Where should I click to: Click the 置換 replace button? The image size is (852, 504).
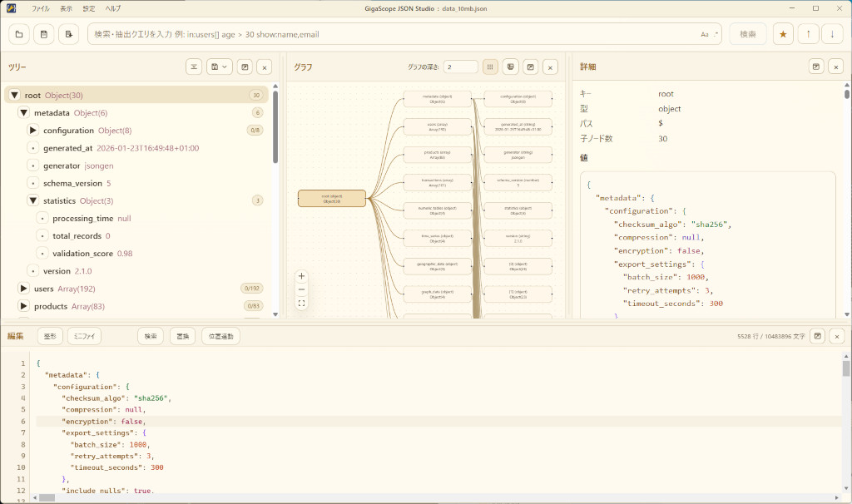click(x=182, y=336)
